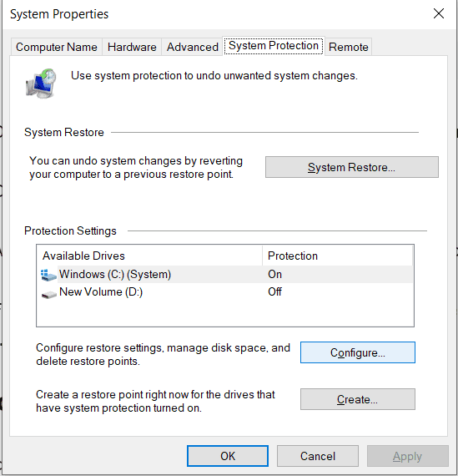Screen dimensions: 458x476
Task: Click the system protection monitor icon
Action: (x=41, y=84)
